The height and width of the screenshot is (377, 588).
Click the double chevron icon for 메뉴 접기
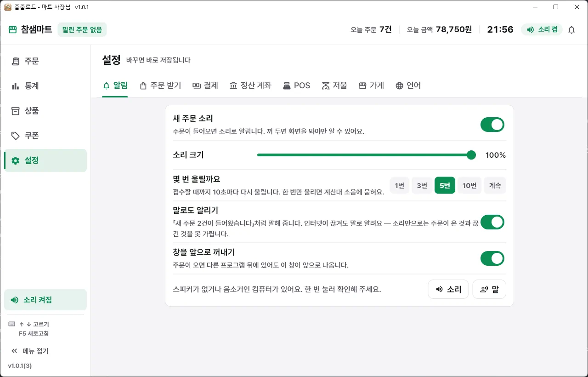click(14, 351)
